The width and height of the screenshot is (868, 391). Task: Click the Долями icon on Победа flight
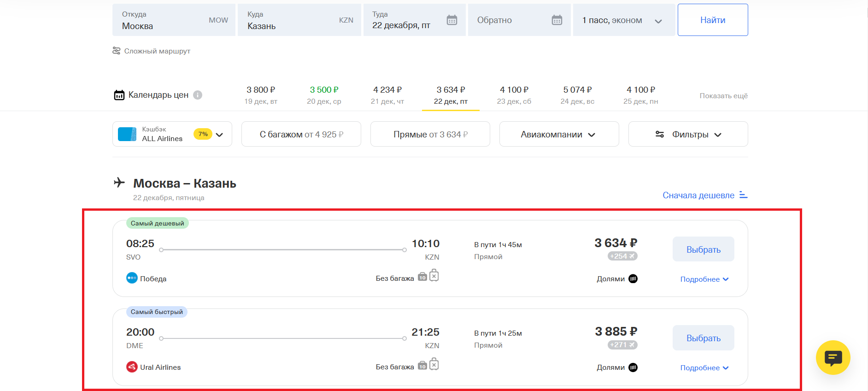pos(633,278)
